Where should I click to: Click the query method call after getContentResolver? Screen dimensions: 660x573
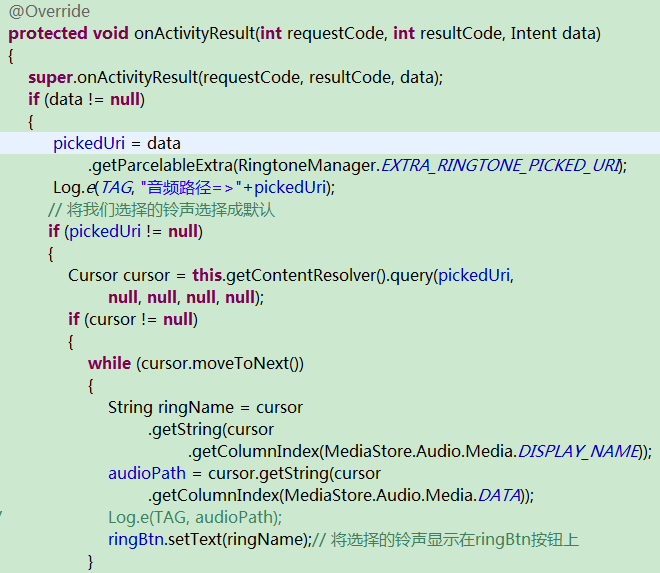coord(411,275)
